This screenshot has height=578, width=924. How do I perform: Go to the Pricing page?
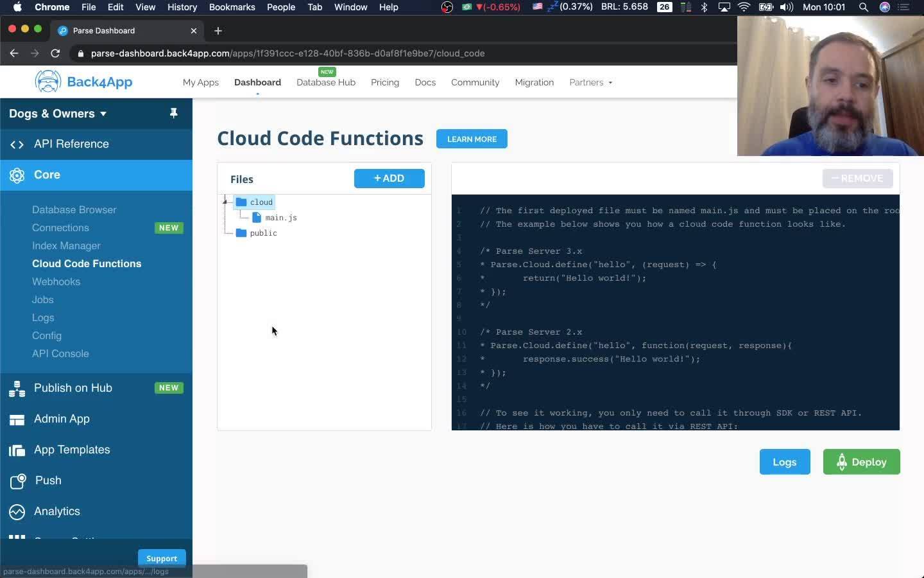pyautogui.click(x=385, y=82)
